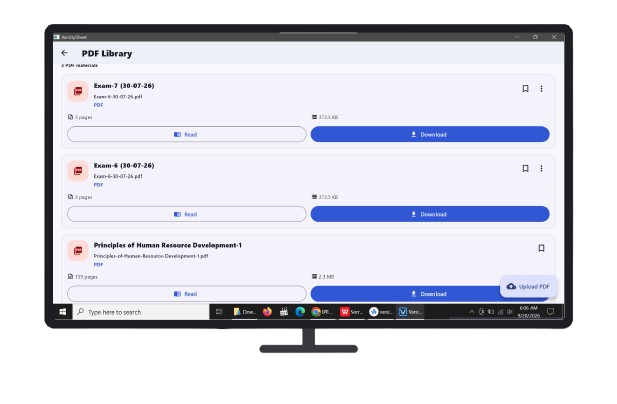Viewport: 617px width, 404px height.
Task: Click the PDF Library heading
Action: pyautogui.click(x=107, y=53)
